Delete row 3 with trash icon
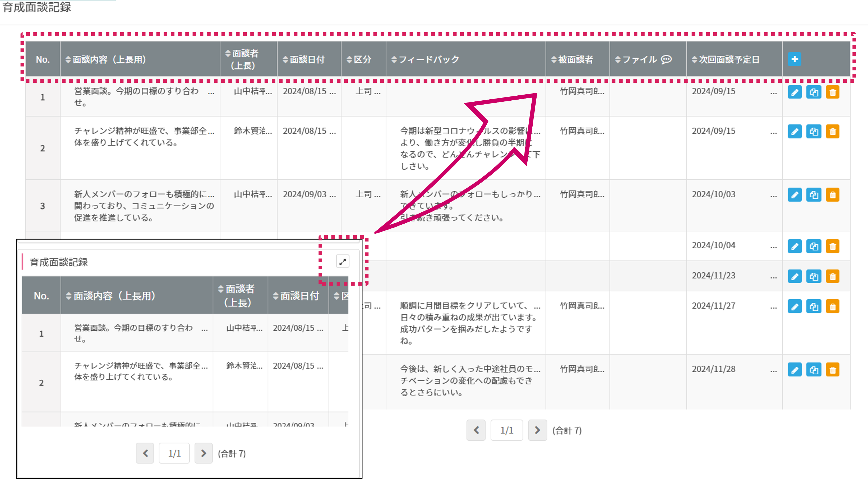 point(832,195)
